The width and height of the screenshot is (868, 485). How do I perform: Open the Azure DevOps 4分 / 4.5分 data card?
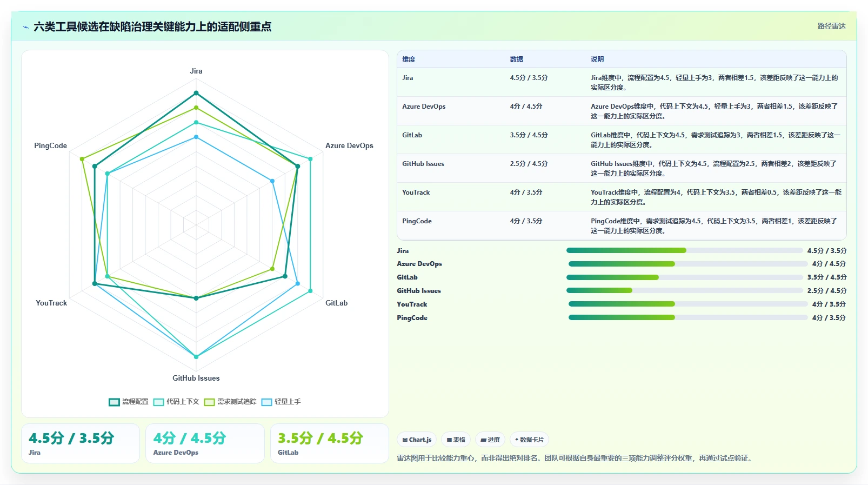click(x=205, y=443)
